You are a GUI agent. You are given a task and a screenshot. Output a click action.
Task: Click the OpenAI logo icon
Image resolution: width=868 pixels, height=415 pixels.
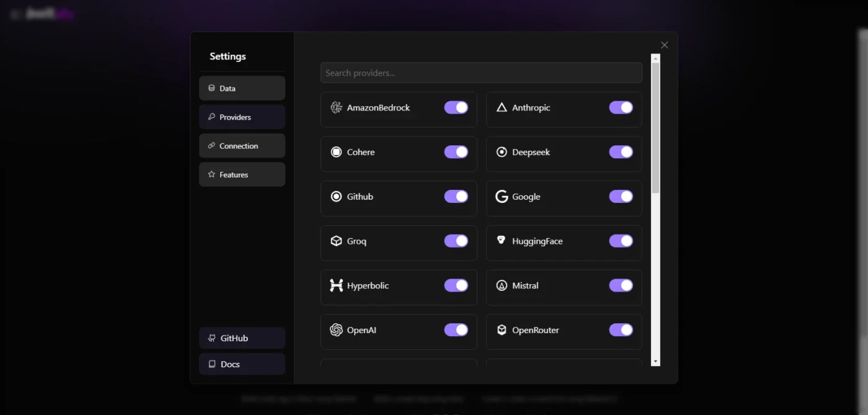(x=336, y=330)
